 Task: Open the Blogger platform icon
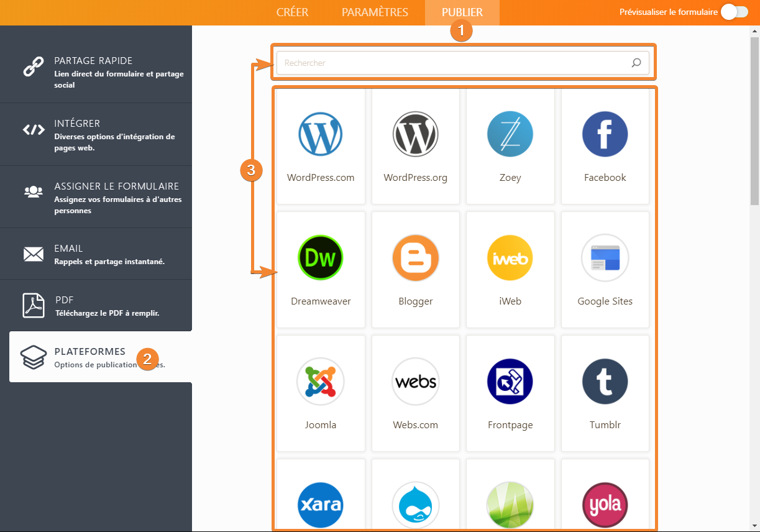[416, 257]
